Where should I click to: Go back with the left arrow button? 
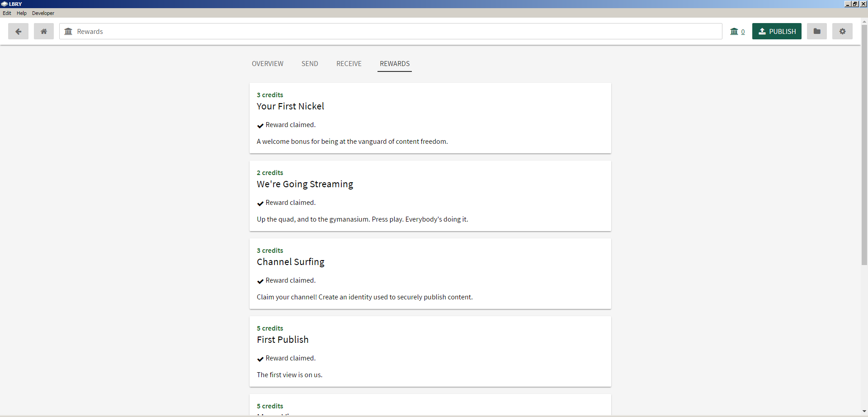coord(18,31)
